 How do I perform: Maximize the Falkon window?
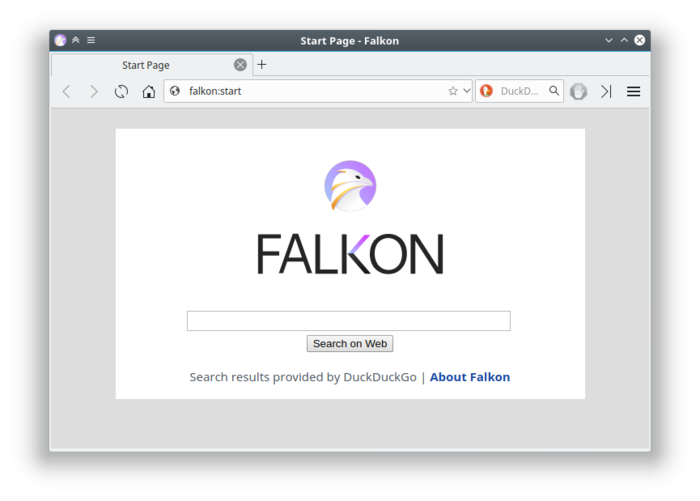tap(624, 40)
